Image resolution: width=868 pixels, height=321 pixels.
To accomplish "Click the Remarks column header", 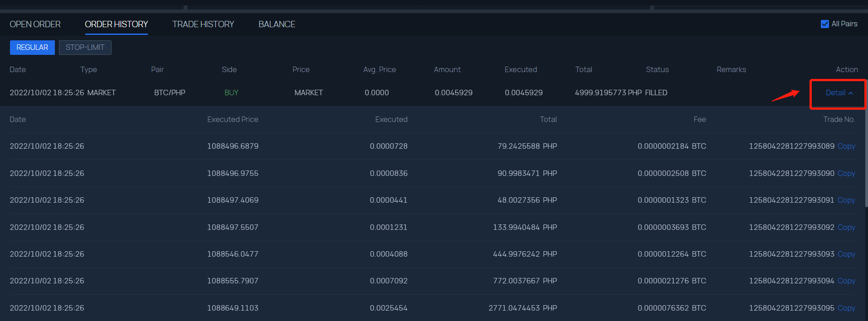I will [x=731, y=69].
